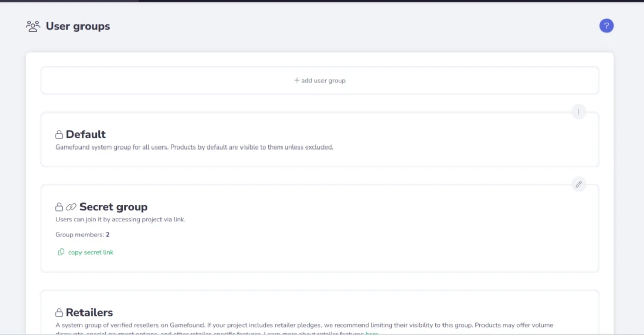The width and height of the screenshot is (644, 335).
Task: Click the lock icon beside Secret group
Action: [x=59, y=207]
